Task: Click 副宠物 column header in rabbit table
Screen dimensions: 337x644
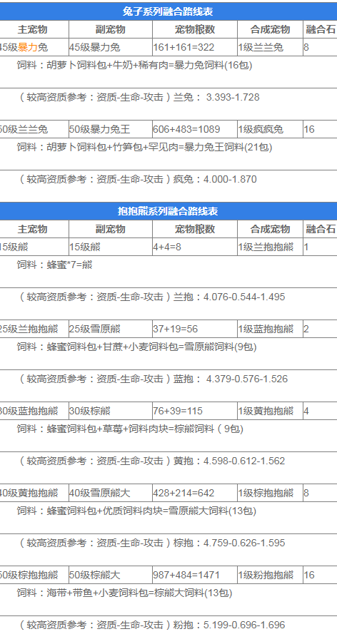Action: [111, 29]
